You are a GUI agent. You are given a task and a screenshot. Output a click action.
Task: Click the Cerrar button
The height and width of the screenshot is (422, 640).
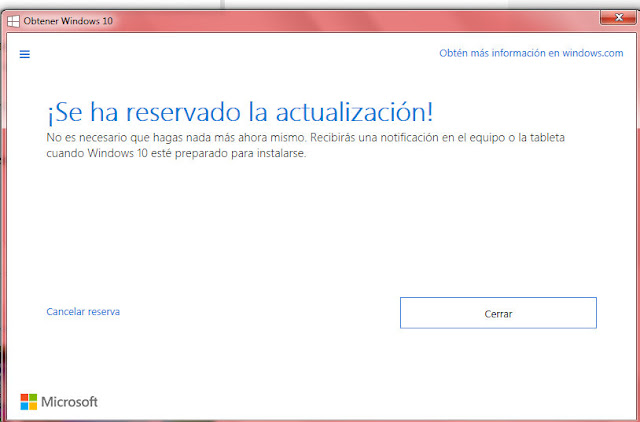pos(498,313)
